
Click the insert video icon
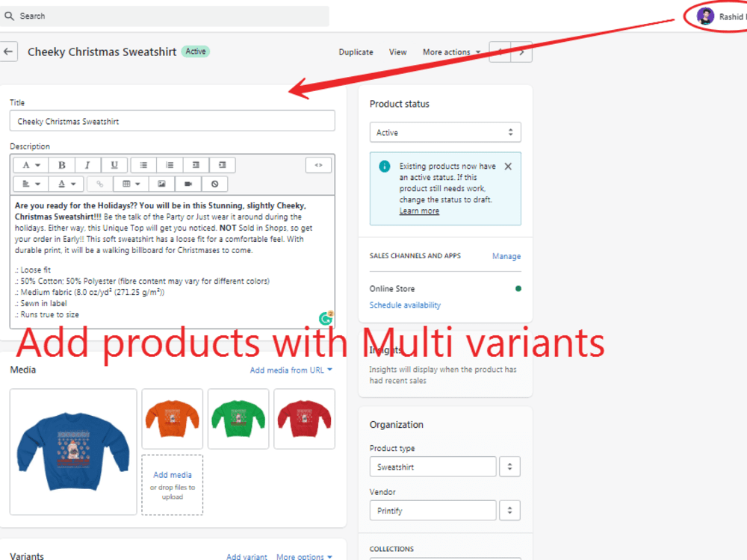pyautogui.click(x=188, y=184)
